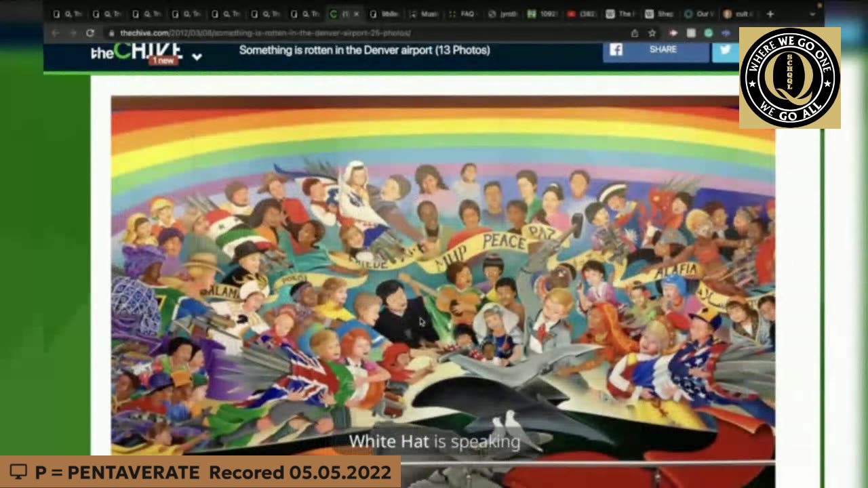Image resolution: width=868 pixels, height=488 pixels.
Task: Go back to the previous page
Action: (55, 33)
